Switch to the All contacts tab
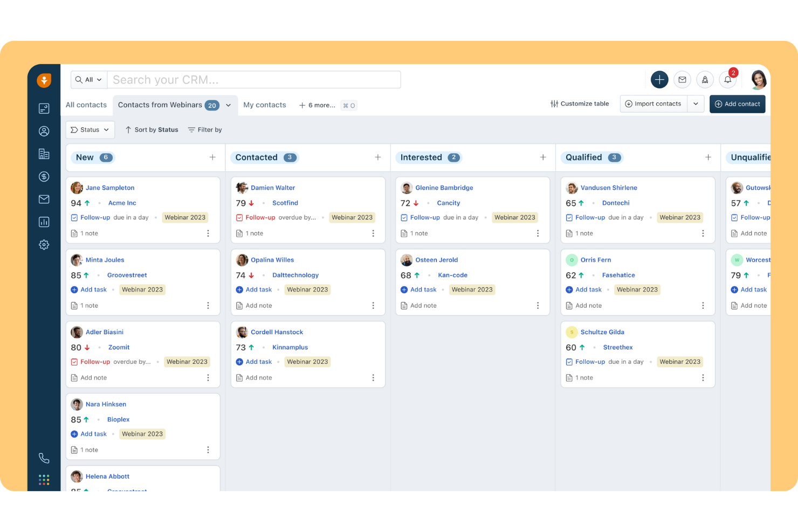Screen dimensions: 798x532 [86, 105]
